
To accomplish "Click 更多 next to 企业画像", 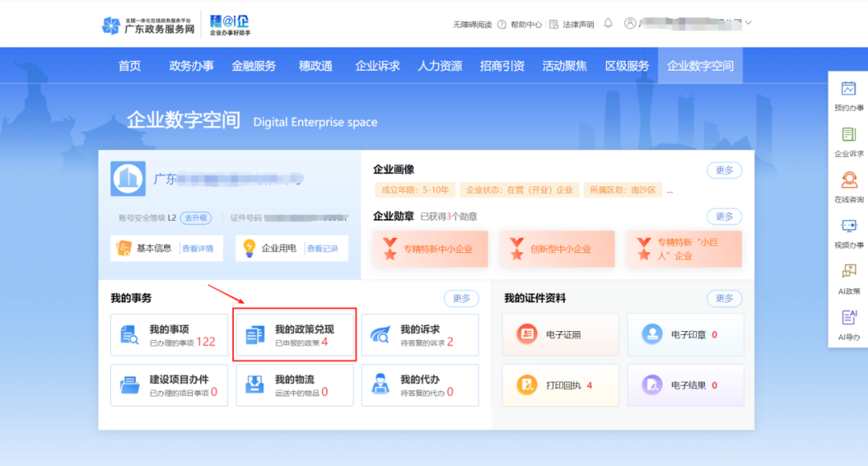I will point(724,170).
